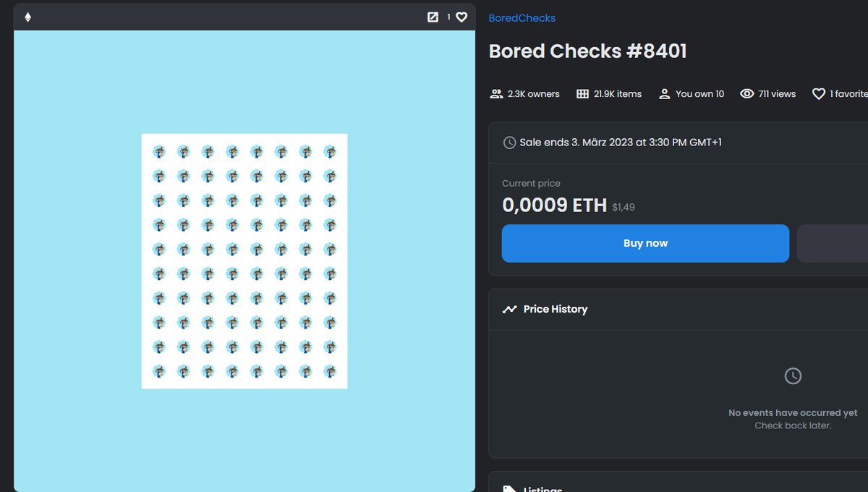The width and height of the screenshot is (868, 492).
Task: Open the 21.9K items link
Action: tap(618, 94)
